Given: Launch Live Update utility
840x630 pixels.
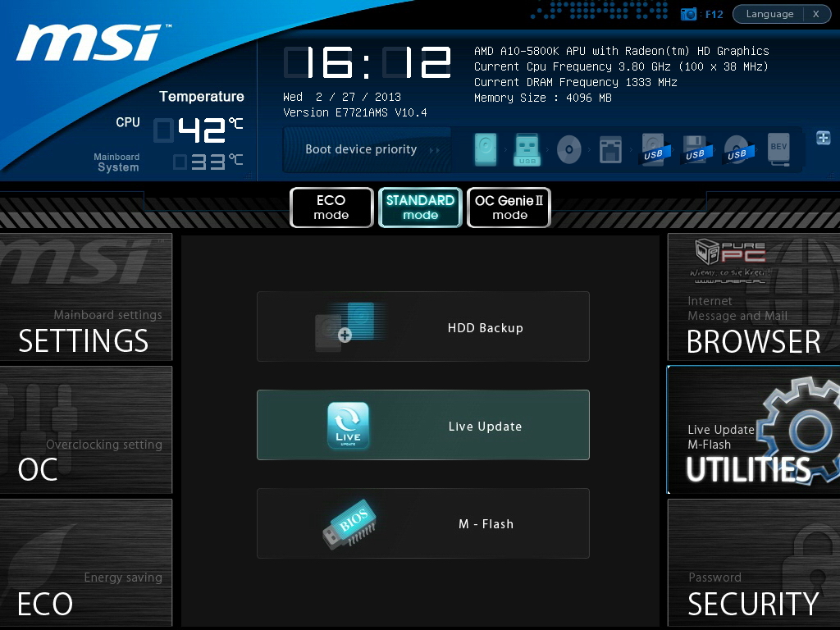Looking at the screenshot, I should (423, 425).
